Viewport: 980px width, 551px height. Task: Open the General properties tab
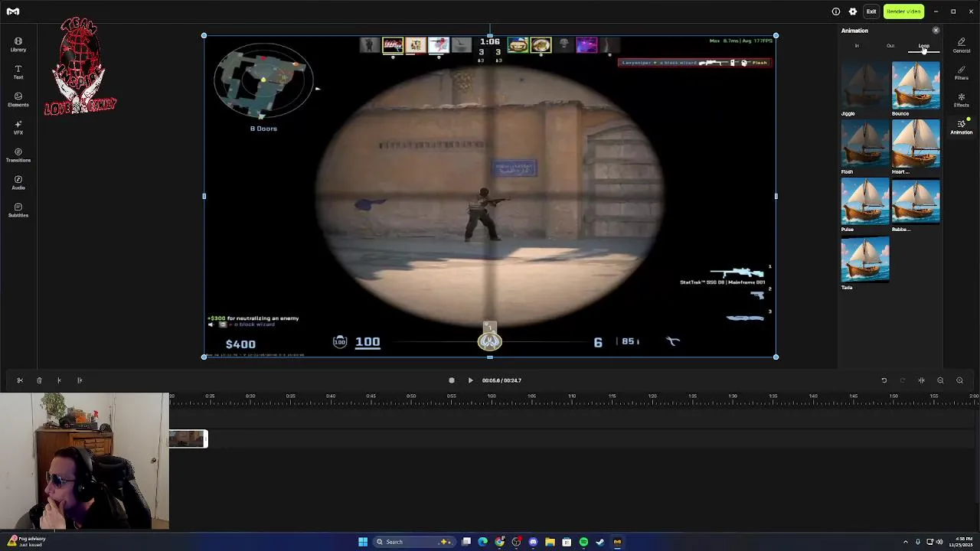(962, 45)
